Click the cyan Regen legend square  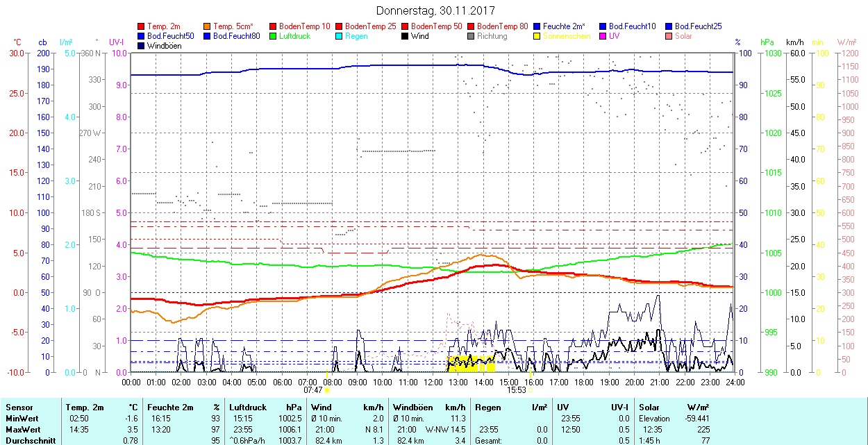click(x=340, y=36)
